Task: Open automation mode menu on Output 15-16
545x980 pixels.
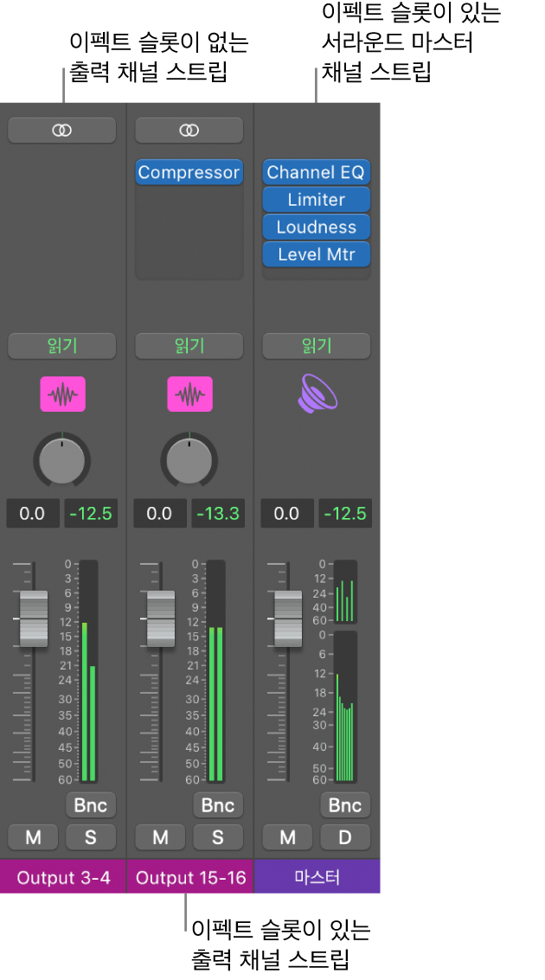Action: (189, 346)
